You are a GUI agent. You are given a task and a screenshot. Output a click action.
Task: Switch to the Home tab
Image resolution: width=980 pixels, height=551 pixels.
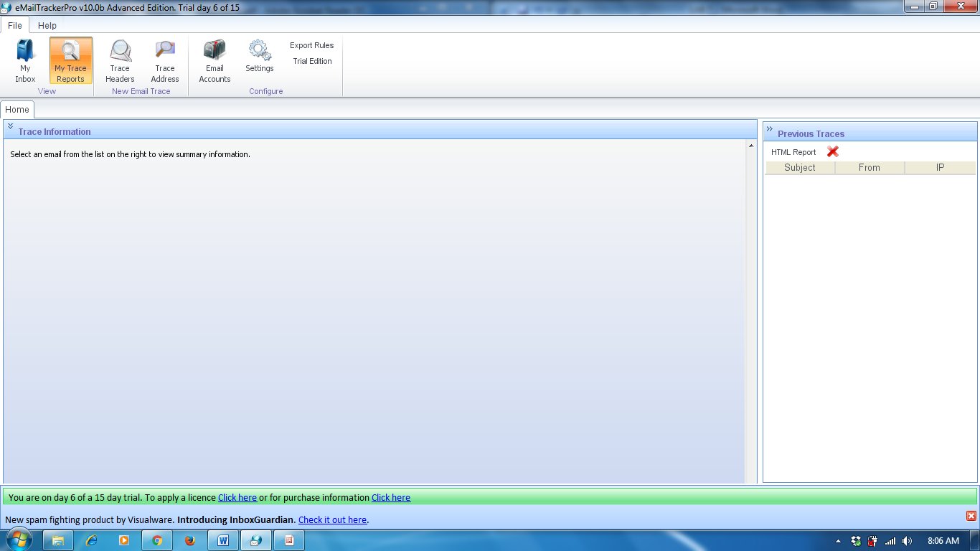pos(17,109)
